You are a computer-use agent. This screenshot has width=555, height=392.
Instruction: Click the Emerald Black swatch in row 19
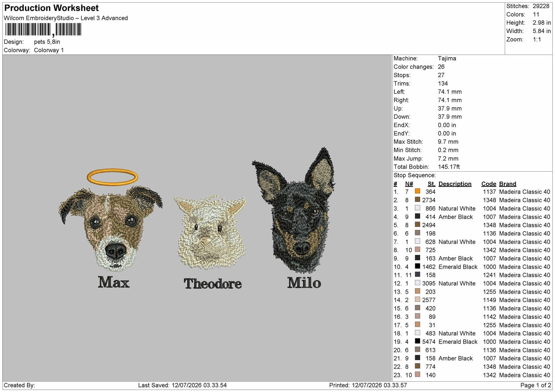click(x=417, y=341)
